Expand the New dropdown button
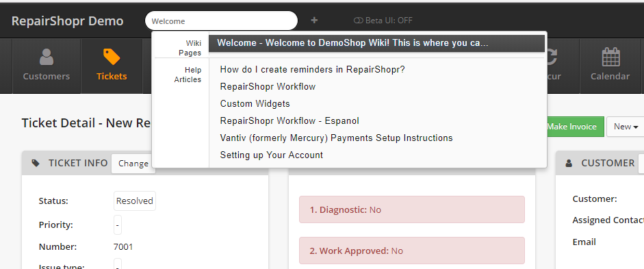Image resolution: width=644 pixels, height=269 pixels. pos(626,127)
